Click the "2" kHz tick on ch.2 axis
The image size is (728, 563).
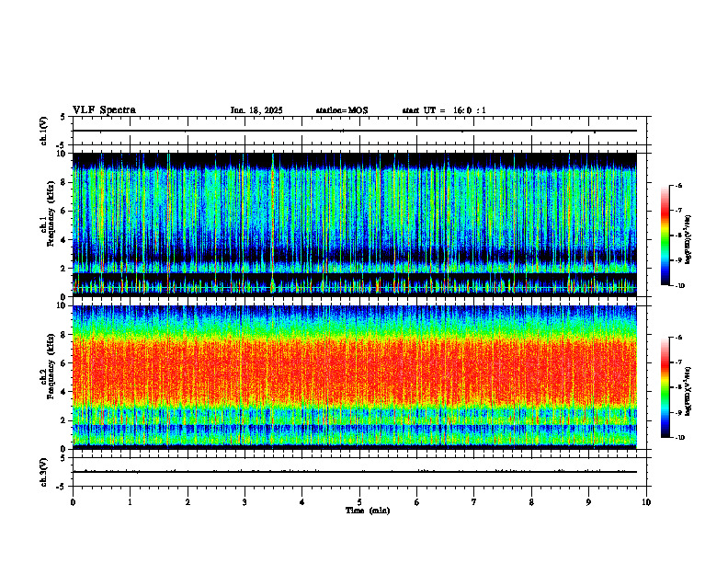(63, 420)
